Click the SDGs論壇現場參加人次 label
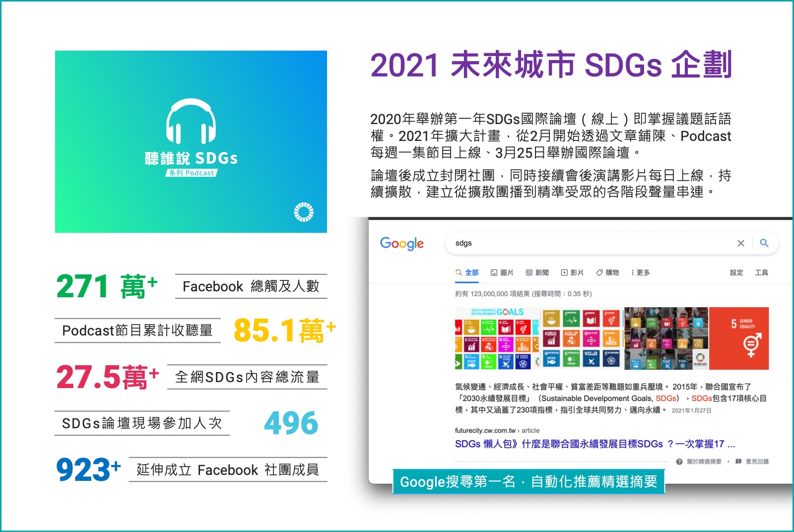Viewport: 794px width, 532px height. pyautogui.click(x=142, y=423)
